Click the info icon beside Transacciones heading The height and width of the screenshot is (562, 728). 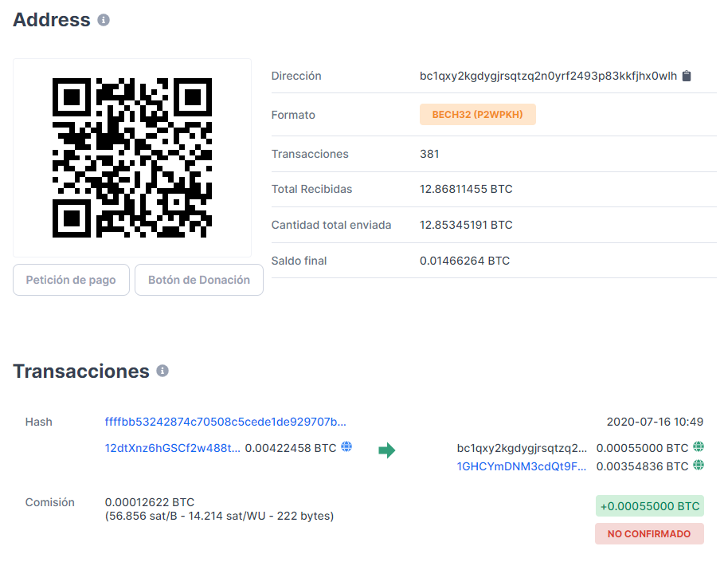click(x=162, y=371)
